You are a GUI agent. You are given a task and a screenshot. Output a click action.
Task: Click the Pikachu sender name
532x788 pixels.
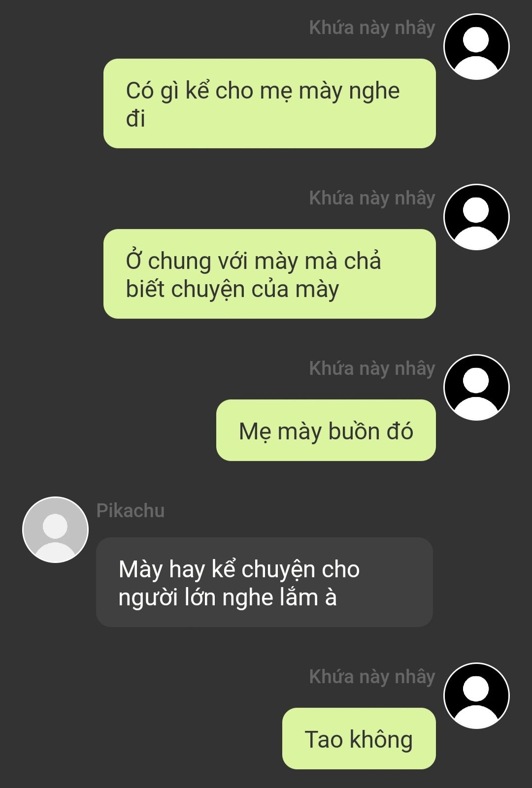[x=131, y=511]
